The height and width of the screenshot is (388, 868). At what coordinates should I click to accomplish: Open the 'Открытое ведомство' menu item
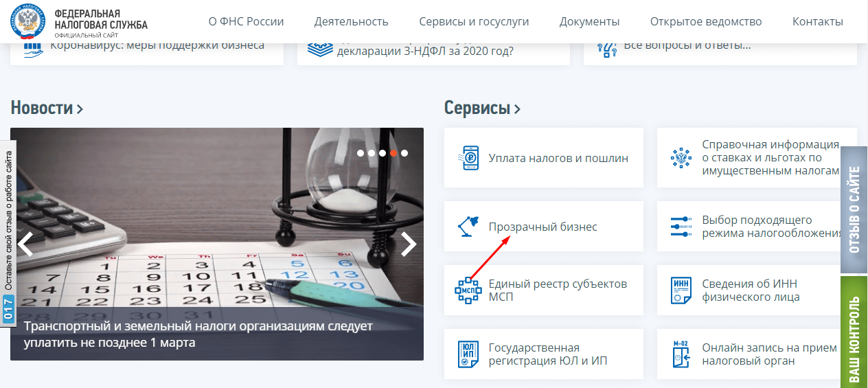pyautogui.click(x=706, y=21)
